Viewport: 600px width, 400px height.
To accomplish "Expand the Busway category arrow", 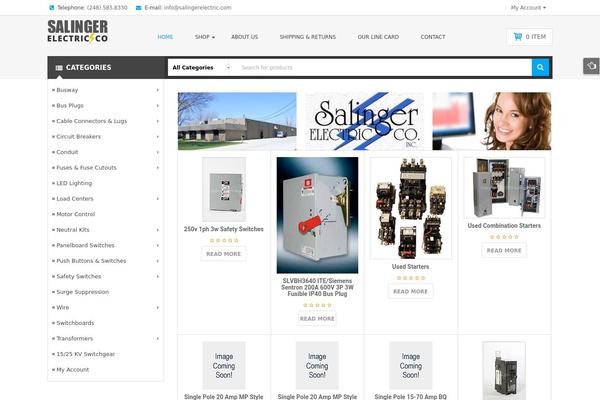I will (158, 90).
